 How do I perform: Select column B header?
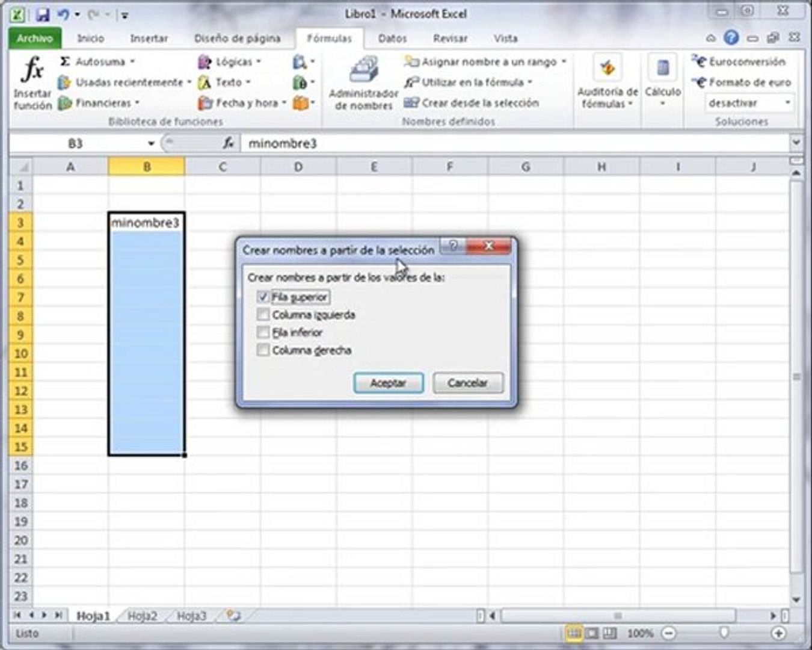coord(147,167)
